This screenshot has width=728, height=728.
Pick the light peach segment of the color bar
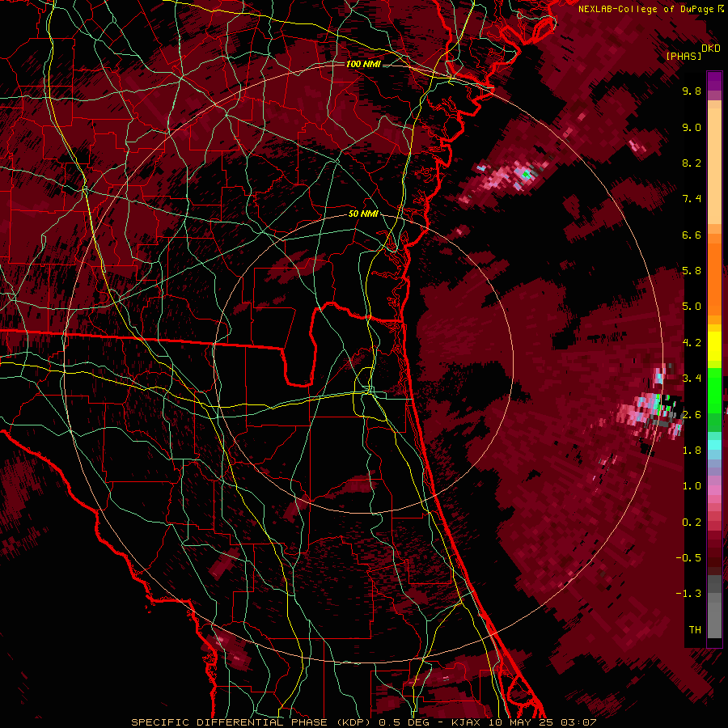714,166
